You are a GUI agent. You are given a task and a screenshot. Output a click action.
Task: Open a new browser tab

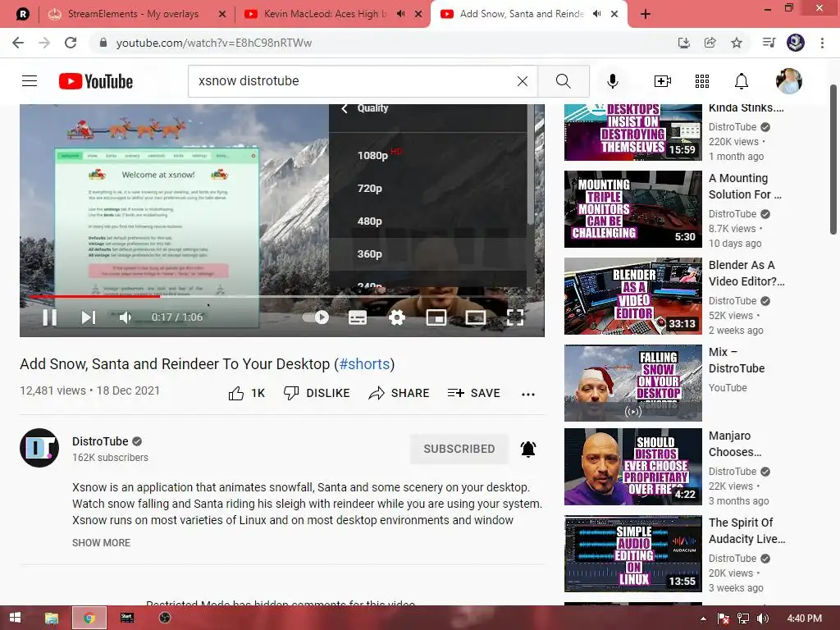tap(645, 14)
